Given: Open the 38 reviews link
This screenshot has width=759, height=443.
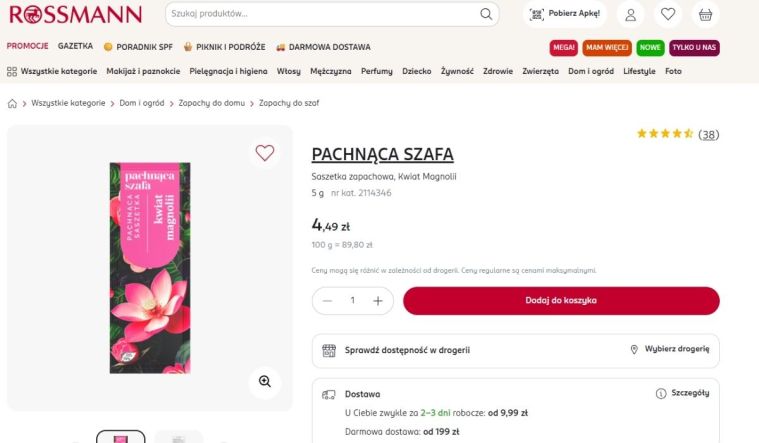Looking at the screenshot, I should pyautogui.click(x=708, y=134).
